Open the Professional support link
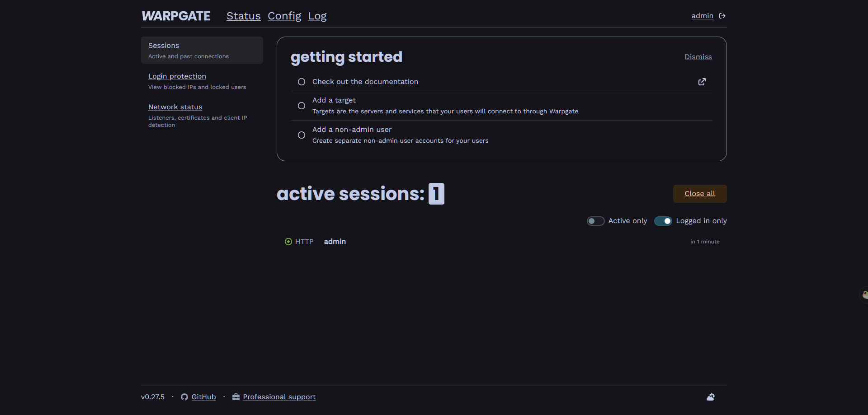Screen dimensions: 868x415 [279, 397]
